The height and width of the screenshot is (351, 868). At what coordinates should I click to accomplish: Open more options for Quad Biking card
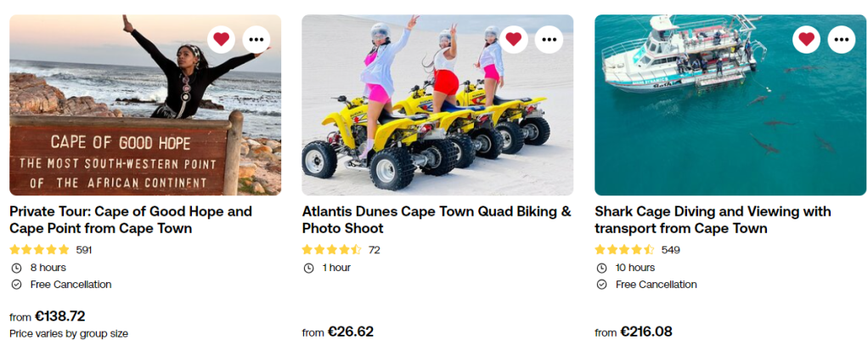(549, 39)
